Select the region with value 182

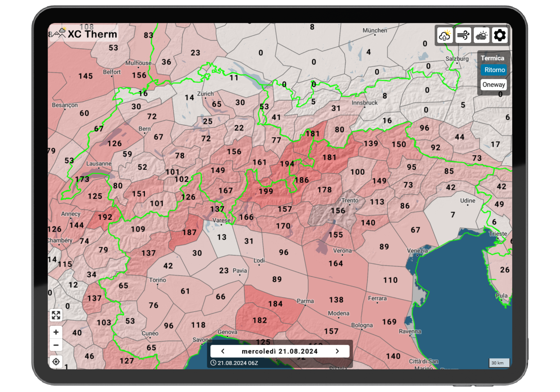point(260,320)
